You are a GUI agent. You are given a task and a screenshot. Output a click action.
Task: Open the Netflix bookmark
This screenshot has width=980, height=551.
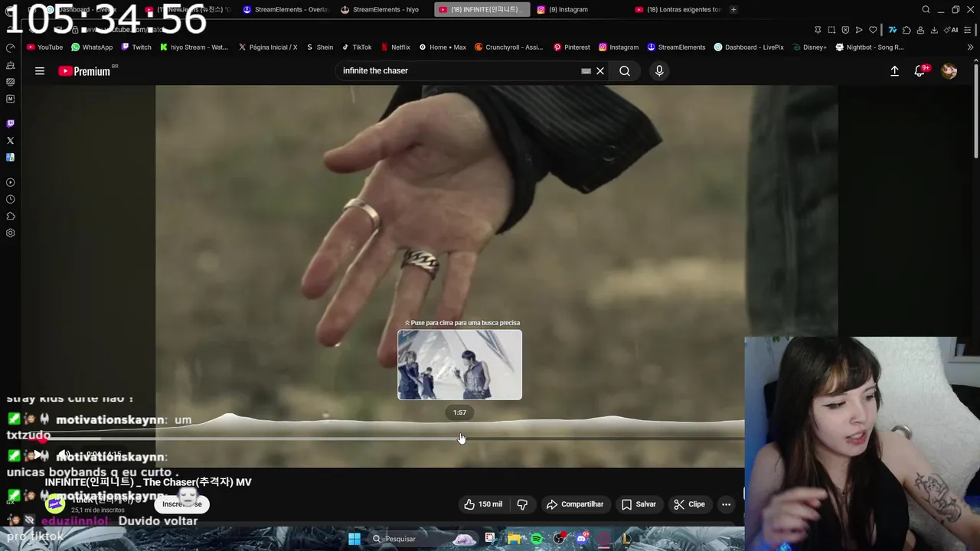(x=395, y=47)
